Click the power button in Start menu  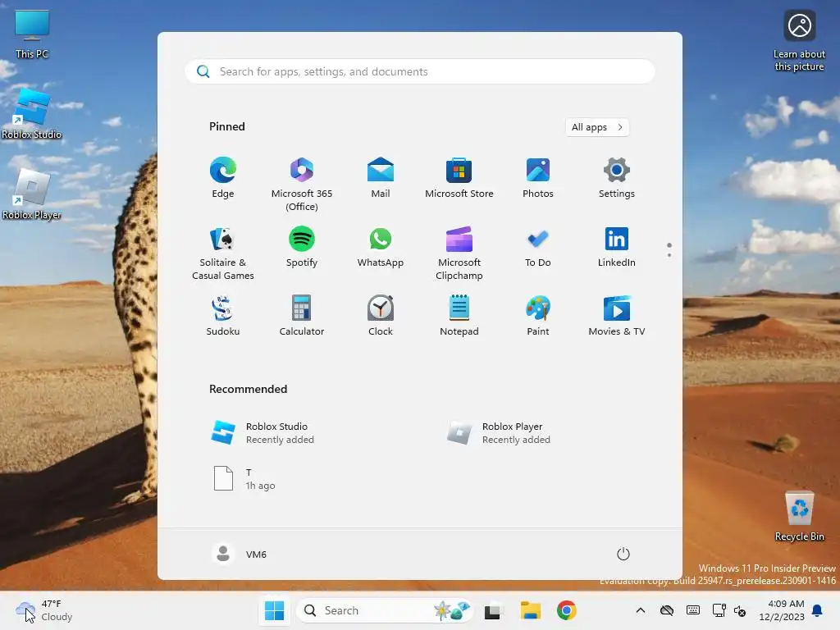pos(623,554)
